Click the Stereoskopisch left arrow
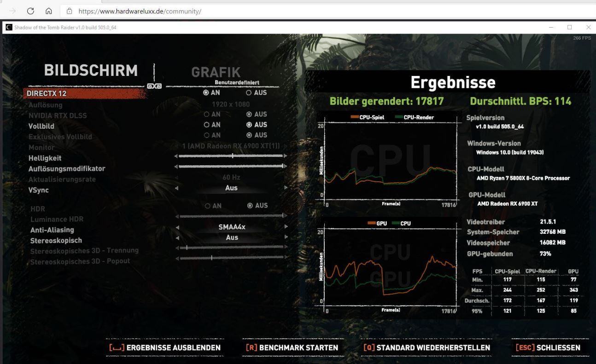 tap(177, 237)
